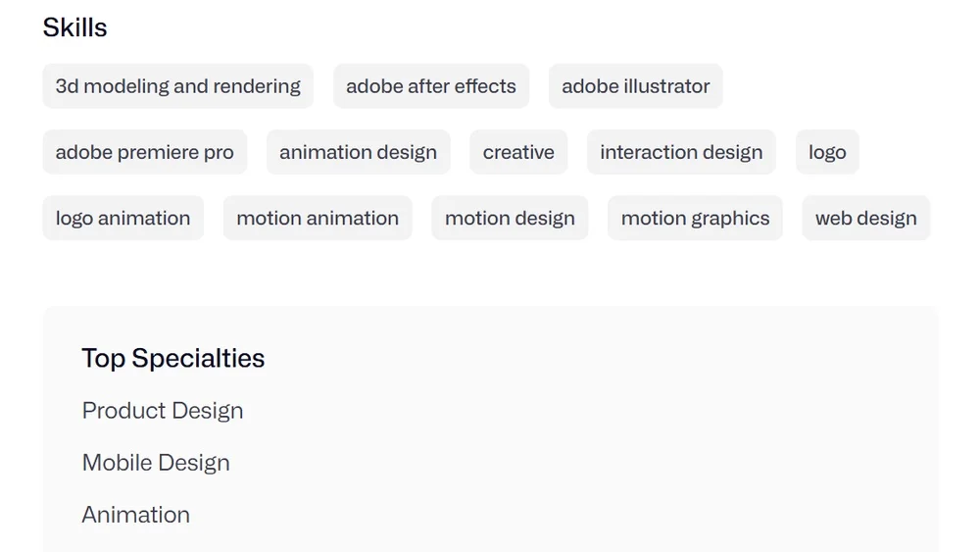Select the motion graphics tag

pos(695,218)
